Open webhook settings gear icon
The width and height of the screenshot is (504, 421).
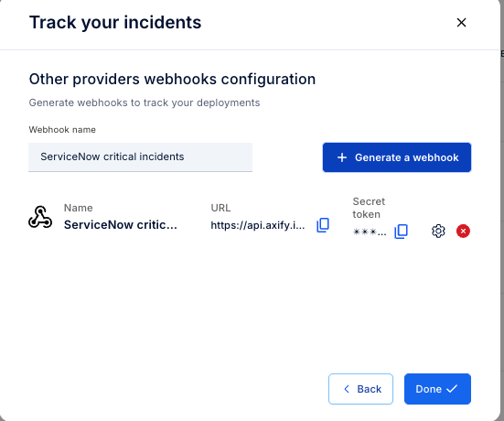point(438,231)
